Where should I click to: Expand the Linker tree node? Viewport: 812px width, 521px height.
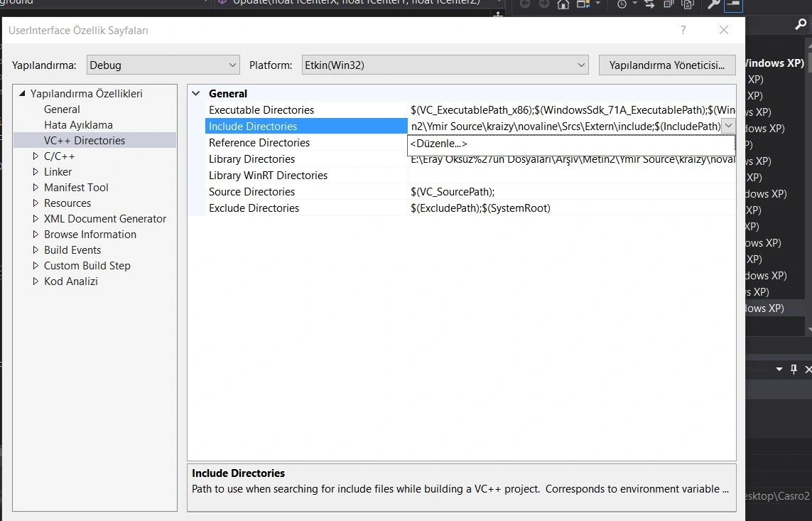tap(36, 172)
